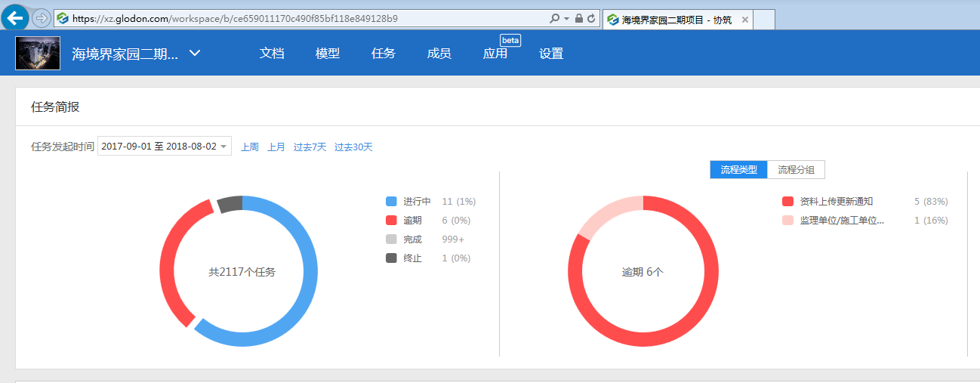Image resolution: width=980 pixels, height=383 pixels.
Task: Switch chart to 流程类型 view
Action: pos(738,170)
